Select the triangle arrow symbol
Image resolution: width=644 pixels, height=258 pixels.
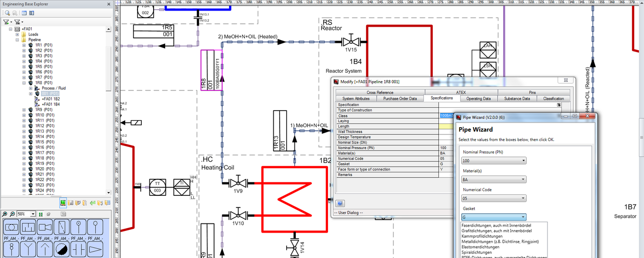click(x=95, y=250)
